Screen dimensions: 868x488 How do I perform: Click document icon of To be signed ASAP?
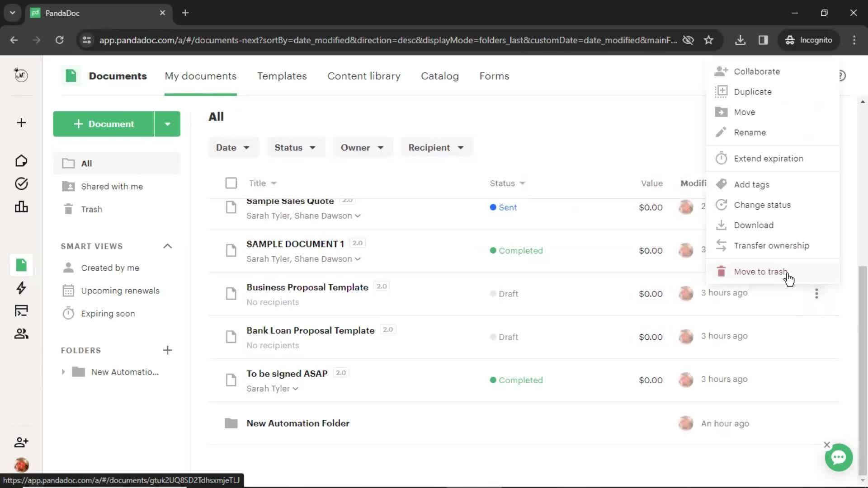pyautogui.click(x=231, y=380)
